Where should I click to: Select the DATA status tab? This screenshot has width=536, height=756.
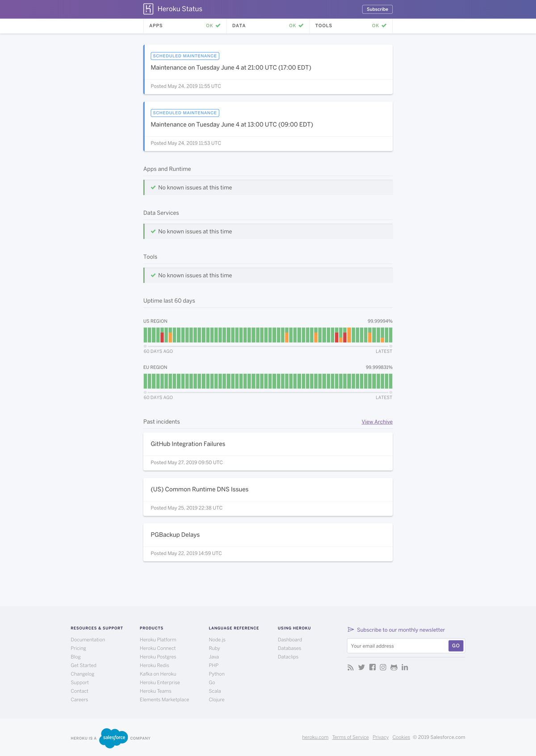268,26
